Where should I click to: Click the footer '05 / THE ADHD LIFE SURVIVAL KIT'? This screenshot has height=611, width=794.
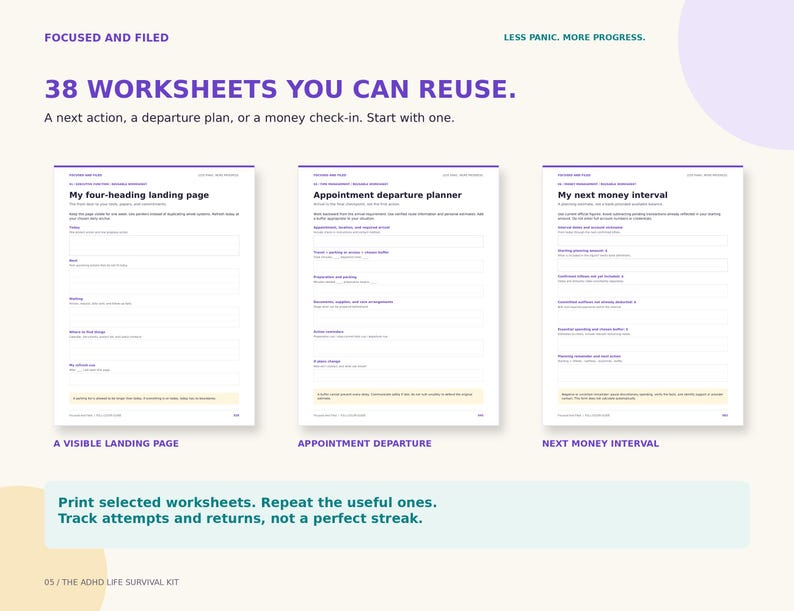tap(111, 582)
